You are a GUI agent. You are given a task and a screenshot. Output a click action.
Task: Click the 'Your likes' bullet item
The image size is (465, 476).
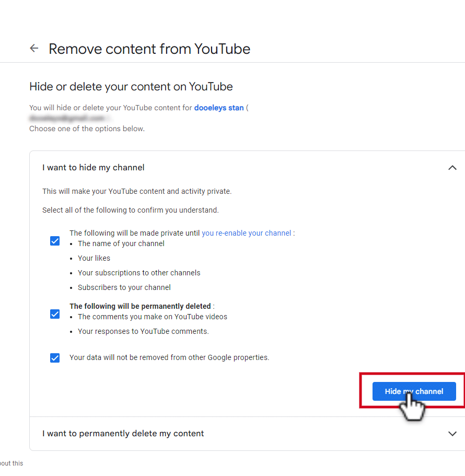pos(94,258)
